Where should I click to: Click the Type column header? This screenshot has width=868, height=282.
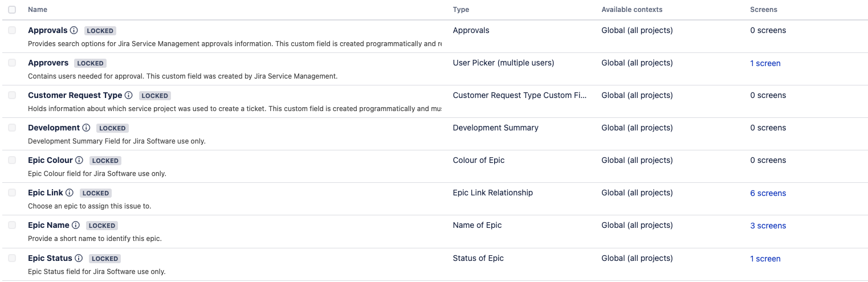tap(461, 10)
